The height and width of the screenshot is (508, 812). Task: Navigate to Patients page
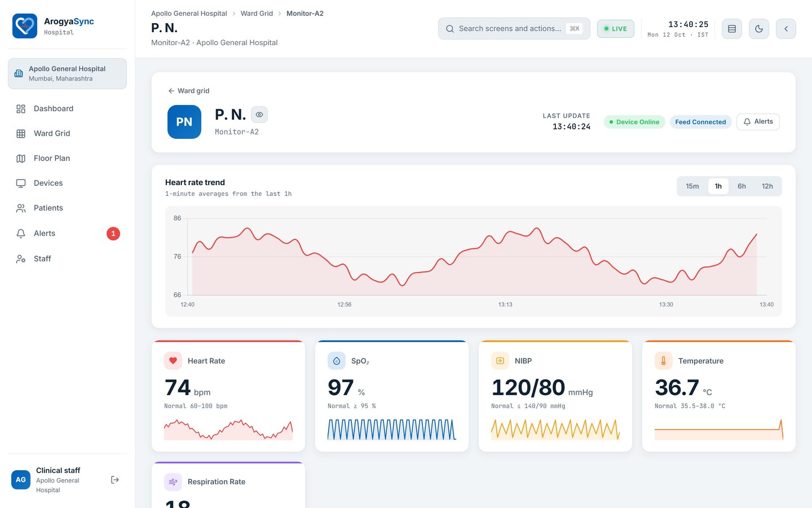[x=67, y=208]
